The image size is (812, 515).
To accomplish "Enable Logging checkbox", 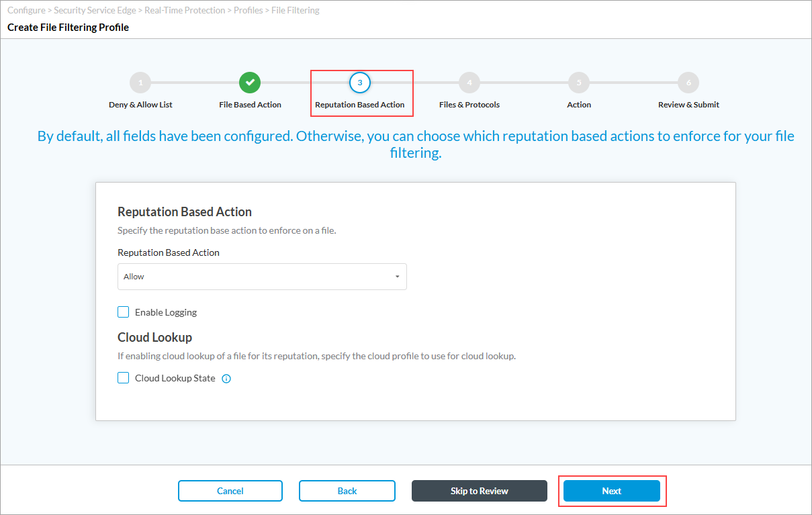I will point(124,312).
